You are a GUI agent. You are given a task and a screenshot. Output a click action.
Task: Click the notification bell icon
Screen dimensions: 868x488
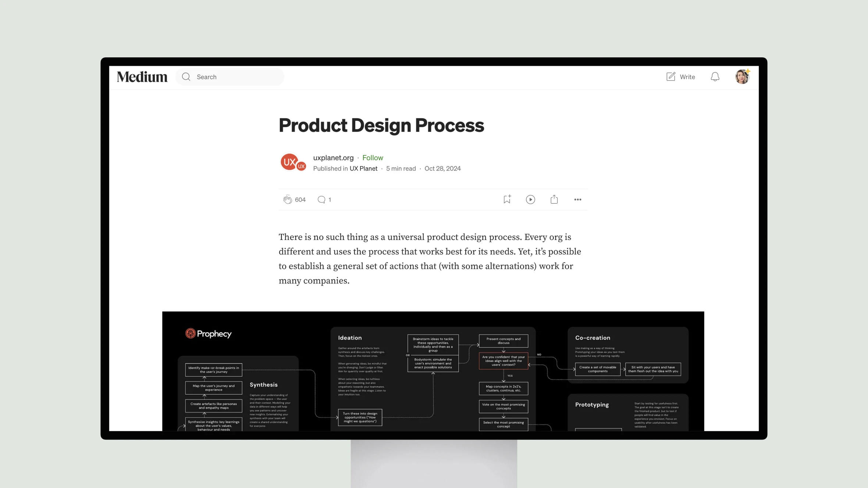click(x=715, y=76)
